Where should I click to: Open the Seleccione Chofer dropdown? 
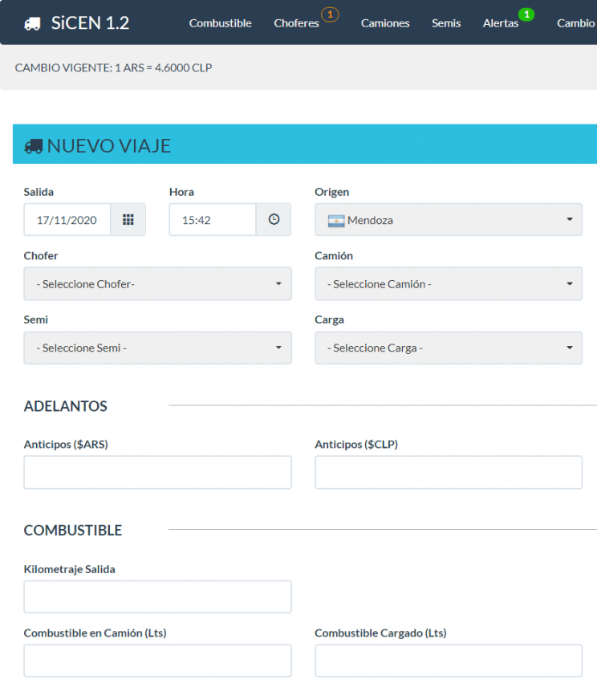coord(157,284)
